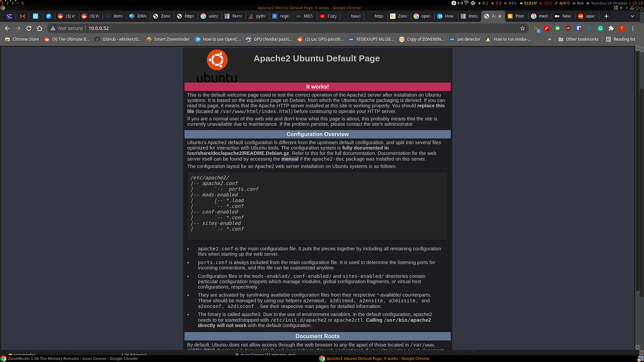
Task: Switch to the regex tab
Action: click(x=282, y=16)
